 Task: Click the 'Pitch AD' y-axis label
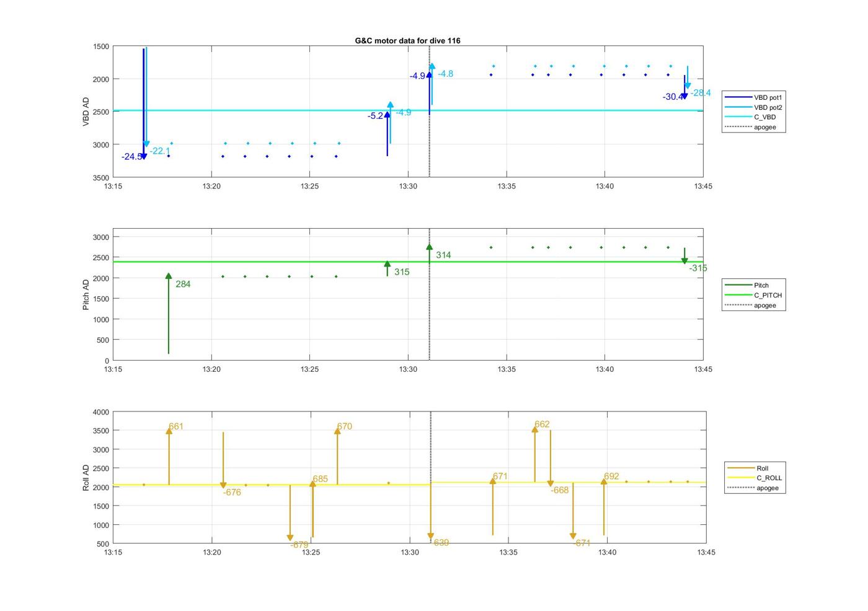coord(86,294)
